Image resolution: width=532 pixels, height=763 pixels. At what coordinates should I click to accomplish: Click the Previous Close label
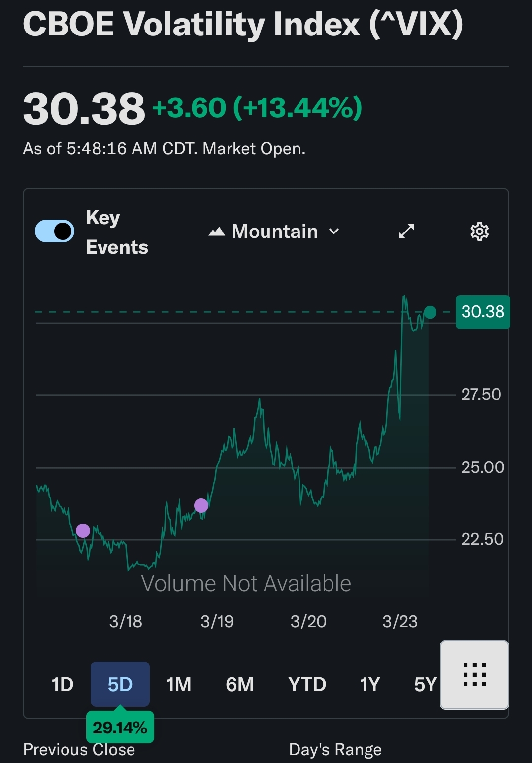(79, 749)
